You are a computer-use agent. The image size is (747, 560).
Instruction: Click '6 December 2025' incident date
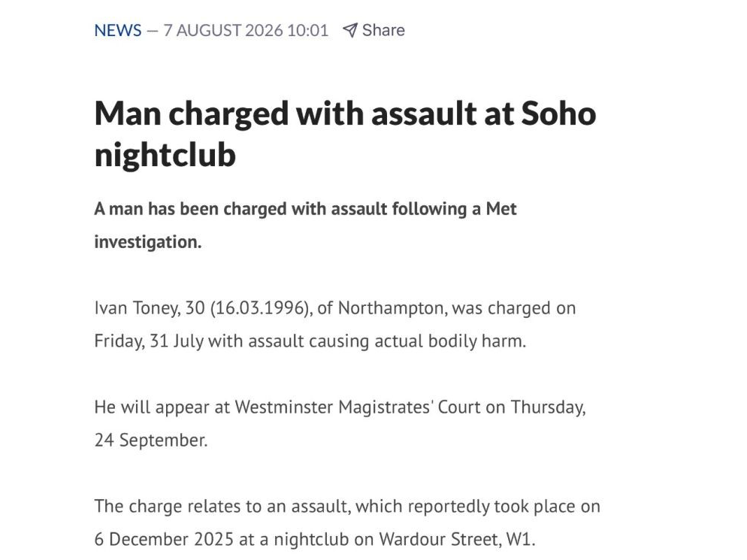click(164, 540)
